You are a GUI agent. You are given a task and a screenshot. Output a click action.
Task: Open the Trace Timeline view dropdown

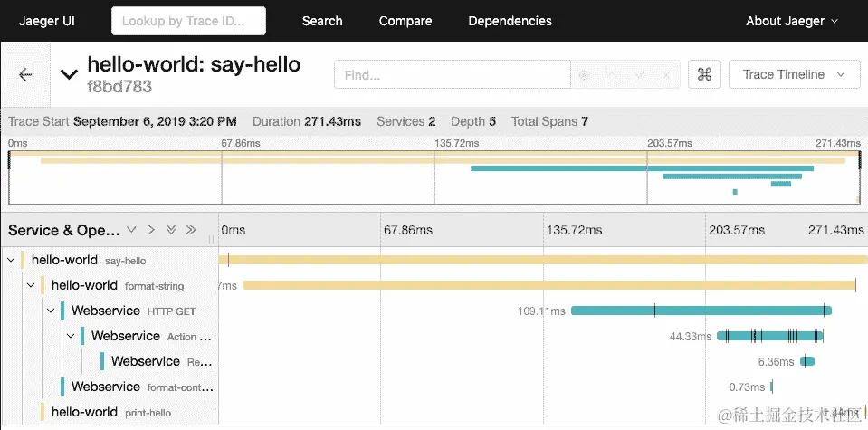pos(794,75)
